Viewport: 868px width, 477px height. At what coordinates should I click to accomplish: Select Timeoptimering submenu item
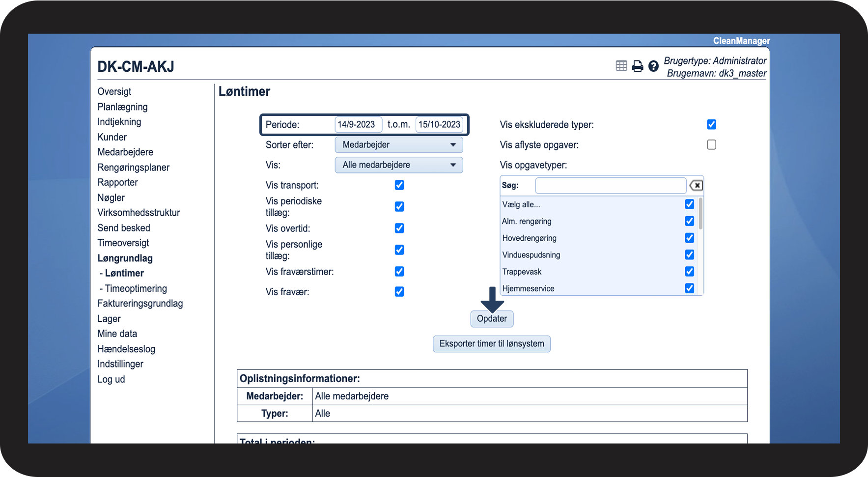click(x=136, y=288)
